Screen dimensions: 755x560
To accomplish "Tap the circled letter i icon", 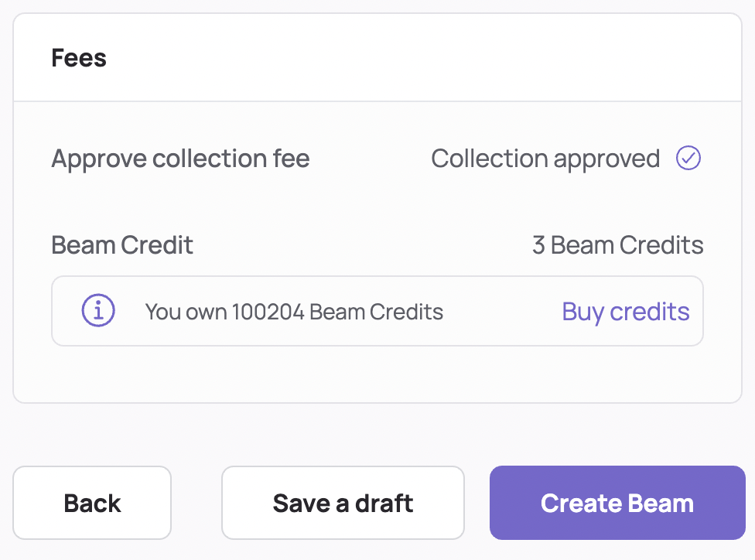I will pos(98,310).
